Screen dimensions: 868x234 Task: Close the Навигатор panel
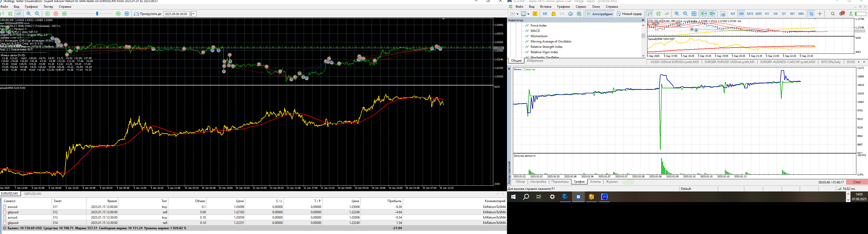coord(643,20)
